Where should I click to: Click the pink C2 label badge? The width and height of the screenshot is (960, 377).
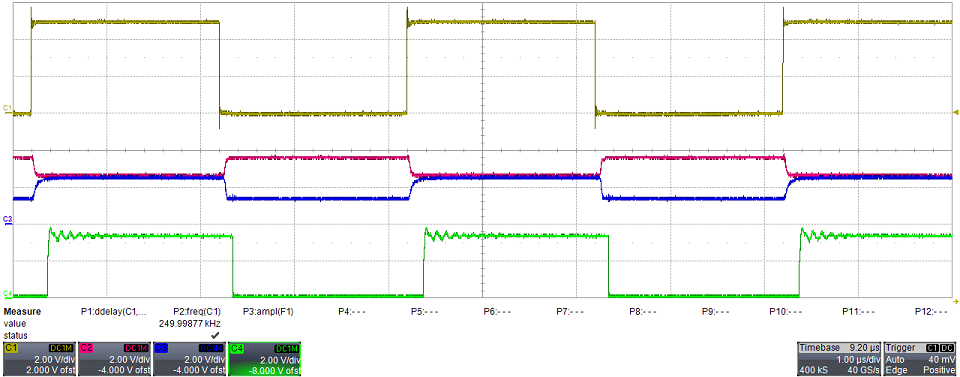click(87, 348)
